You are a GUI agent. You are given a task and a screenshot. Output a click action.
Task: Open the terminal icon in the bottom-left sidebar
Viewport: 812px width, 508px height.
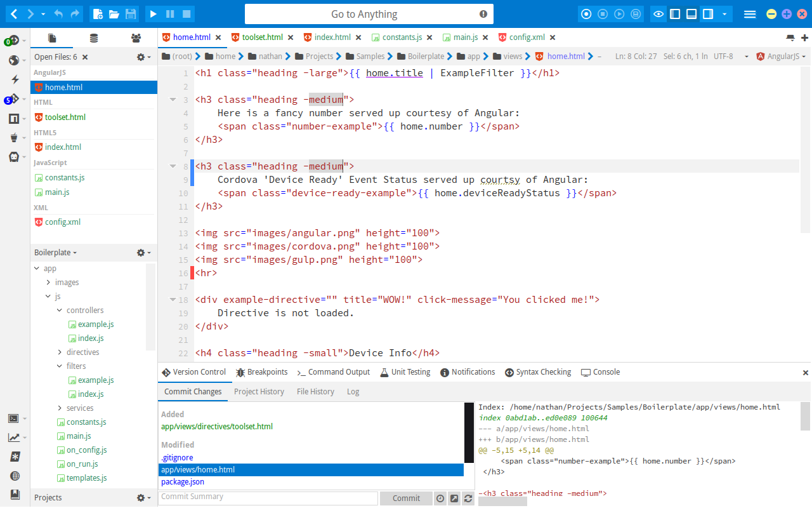tap(15, 418)
